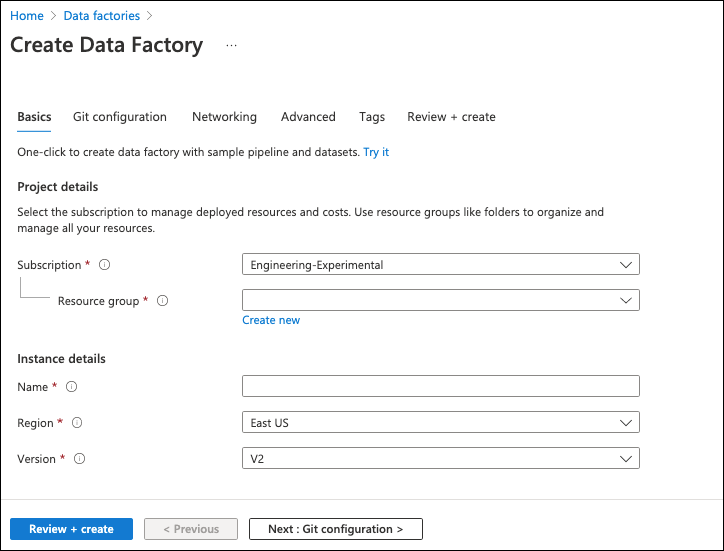Go to the Tags tab
The image size is (724, 551).
372,117
